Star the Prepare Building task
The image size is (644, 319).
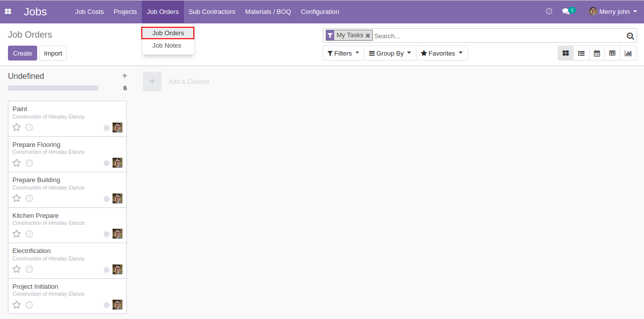pyautogui.click(x=16, y=198)
